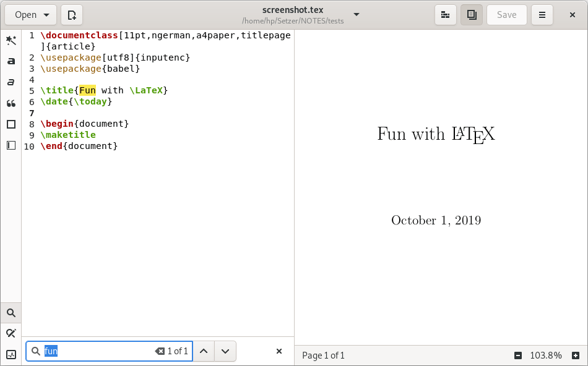Screen dimensions: 588x366
Task: Click the crossed-out pencil icon in the sidebar
Action: [11, 333]
